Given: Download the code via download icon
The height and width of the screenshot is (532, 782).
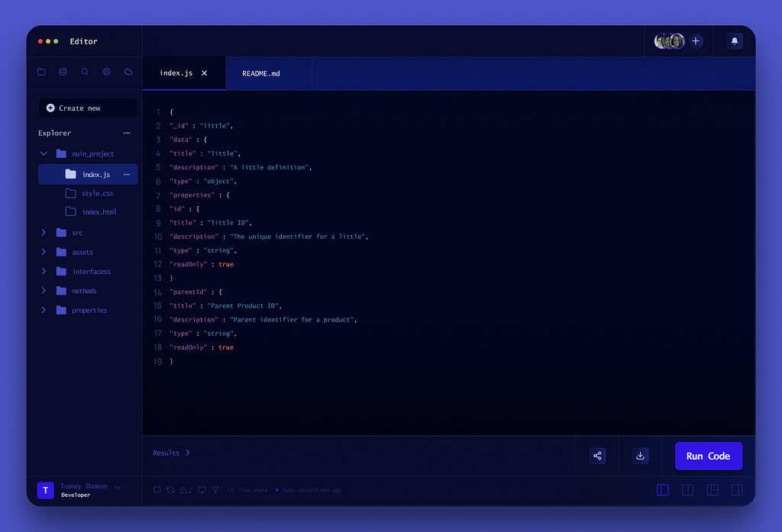Looking at the screenshot, I should click(640, 455).
